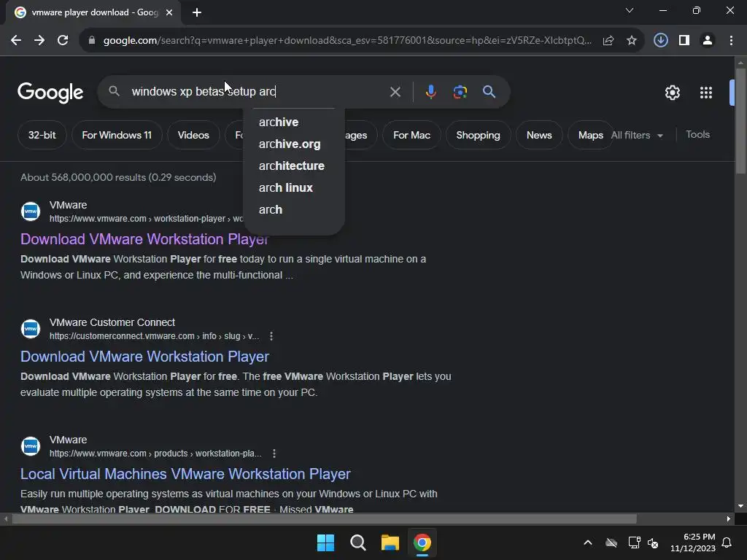Switch to Videos results
Image resolution: width=747 pixels, height=560 pixels.
point(193,135)
